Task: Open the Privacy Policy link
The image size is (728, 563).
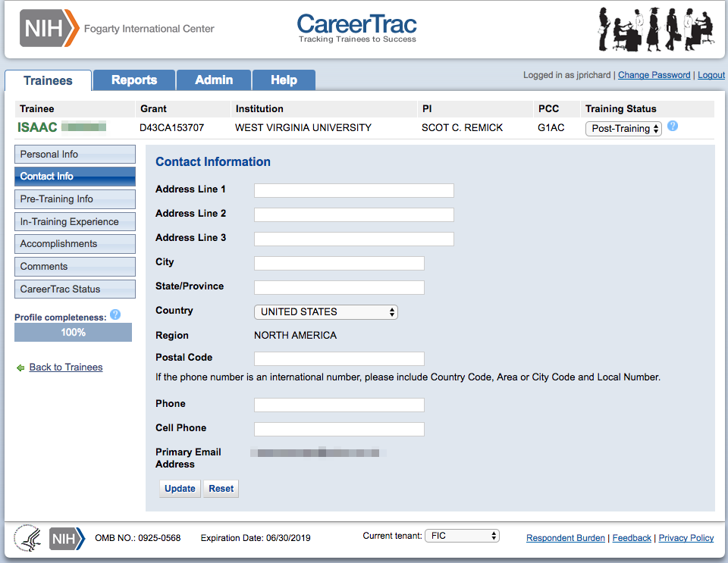Action: click(x=686, y=538)
